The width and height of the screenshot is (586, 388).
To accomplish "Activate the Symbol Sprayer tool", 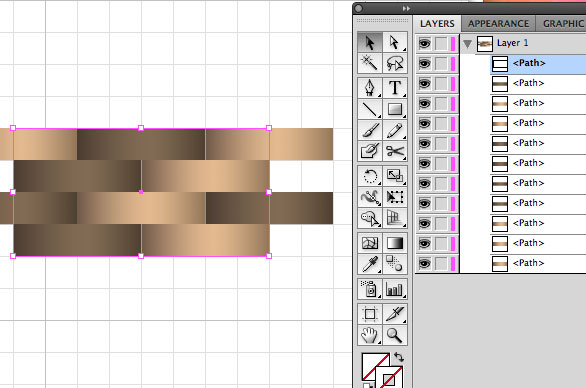I will click(x=370, y=289).
